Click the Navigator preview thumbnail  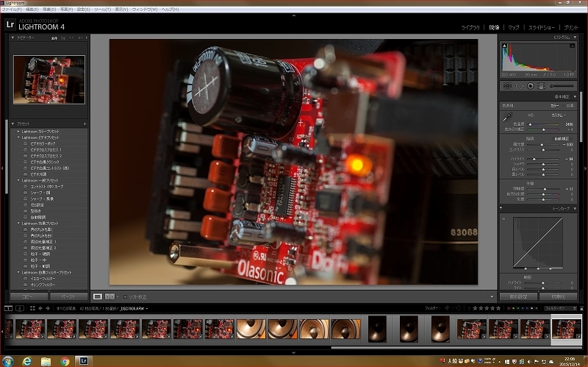click(x=49, y=79)
